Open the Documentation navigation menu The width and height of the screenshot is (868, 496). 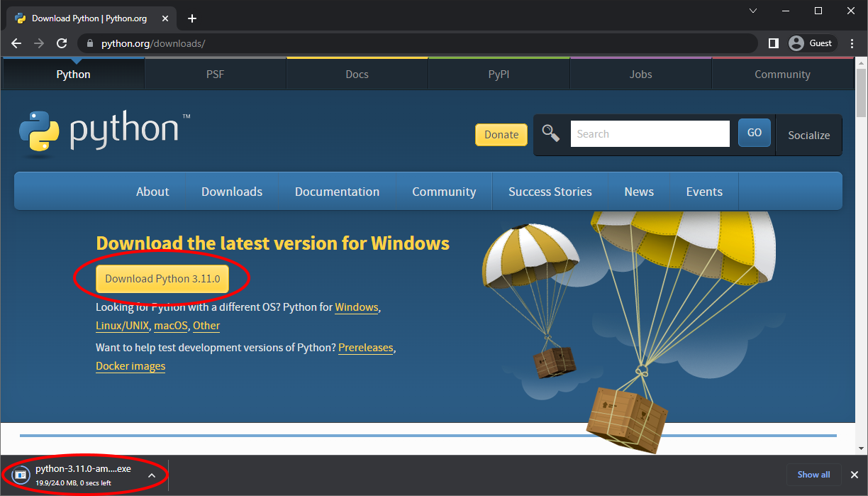tap(337, 192)
